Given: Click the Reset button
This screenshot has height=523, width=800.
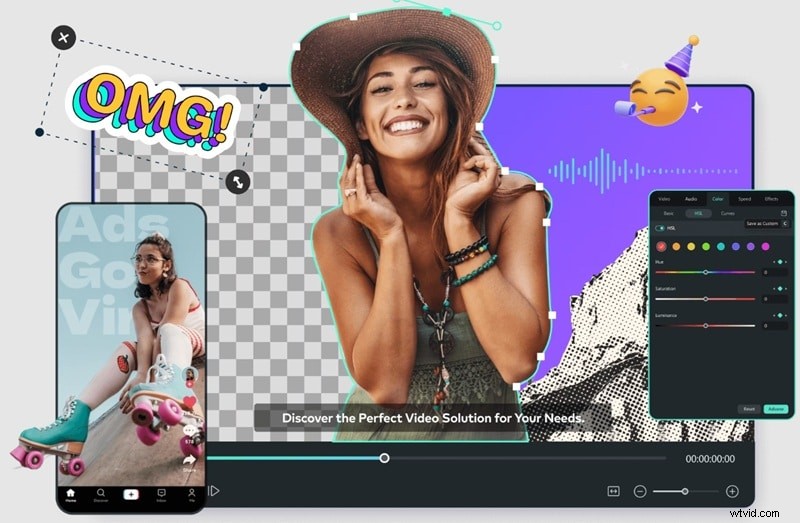Looking at the screenshot, I should (748, 409).
